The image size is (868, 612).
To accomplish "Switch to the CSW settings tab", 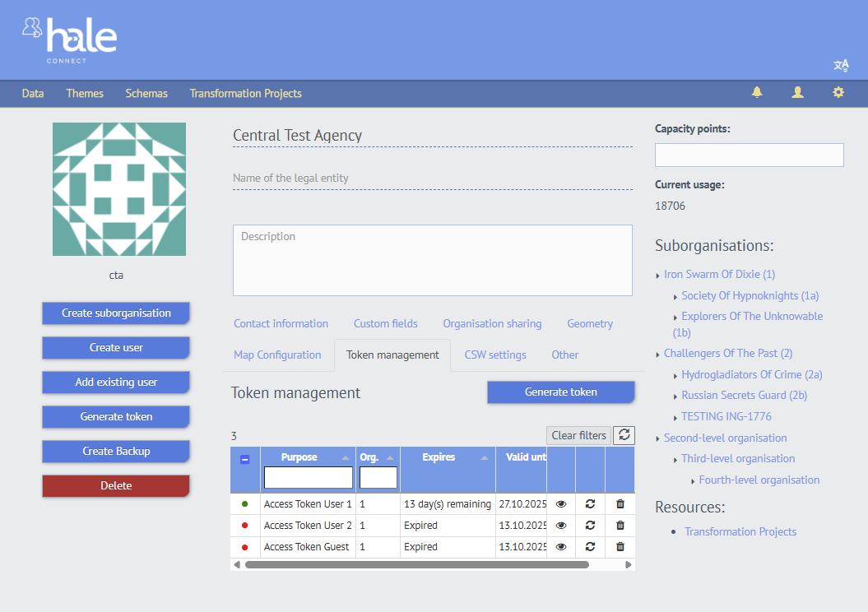I will [x=495, y=355].
